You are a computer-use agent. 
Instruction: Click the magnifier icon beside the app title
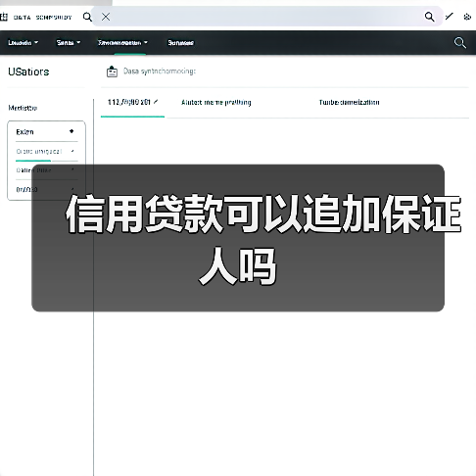(87, 17)
